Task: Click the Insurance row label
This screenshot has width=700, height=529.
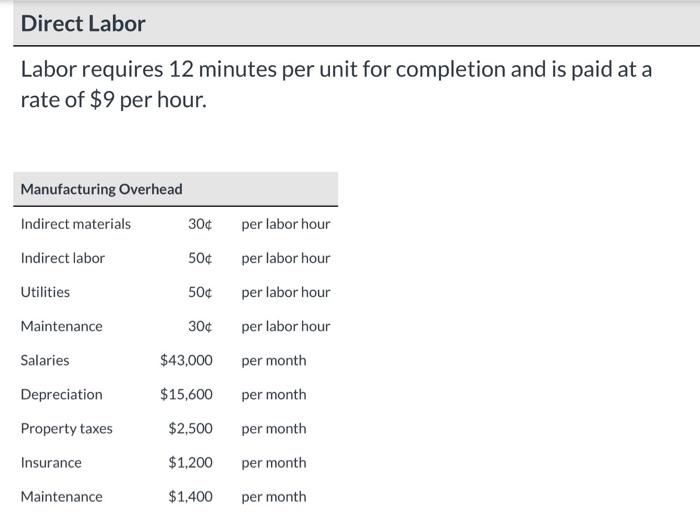Action: point(51,462)
